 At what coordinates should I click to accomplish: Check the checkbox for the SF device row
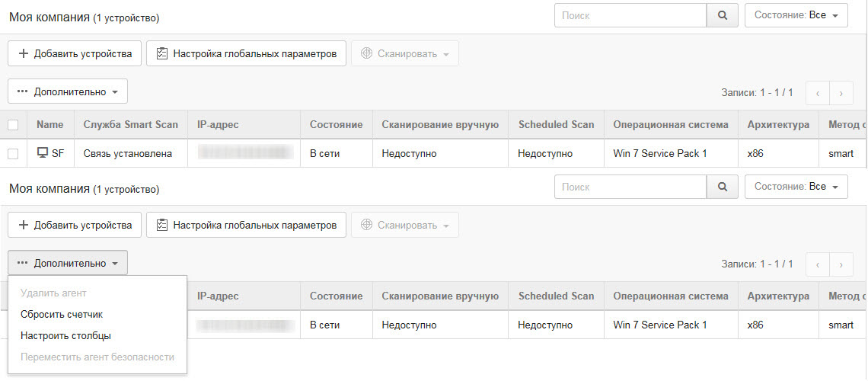(13, 154)
